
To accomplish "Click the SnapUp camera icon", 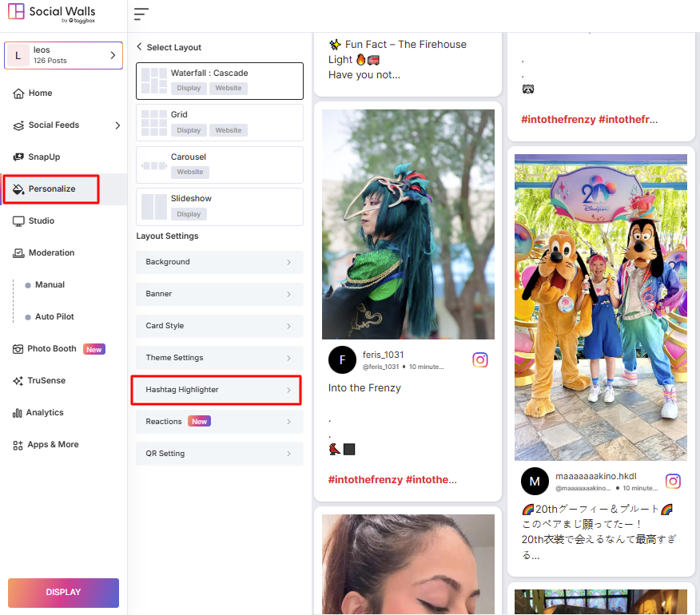I will [x=18, y=157].
